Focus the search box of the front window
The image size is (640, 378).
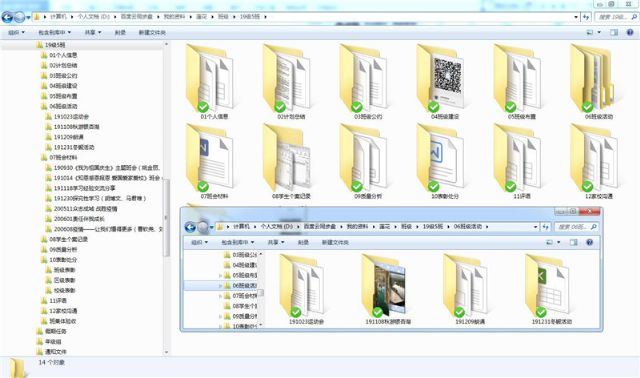tap(576, 227)
